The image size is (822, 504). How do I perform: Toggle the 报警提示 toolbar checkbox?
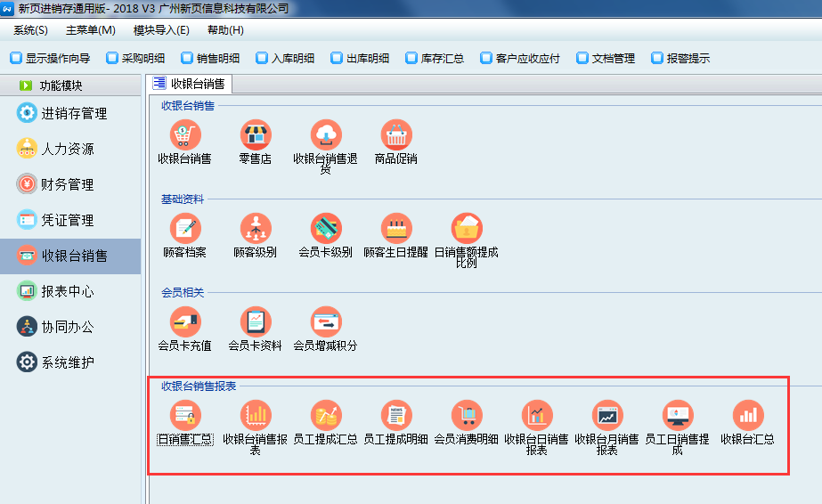(657, 59)
